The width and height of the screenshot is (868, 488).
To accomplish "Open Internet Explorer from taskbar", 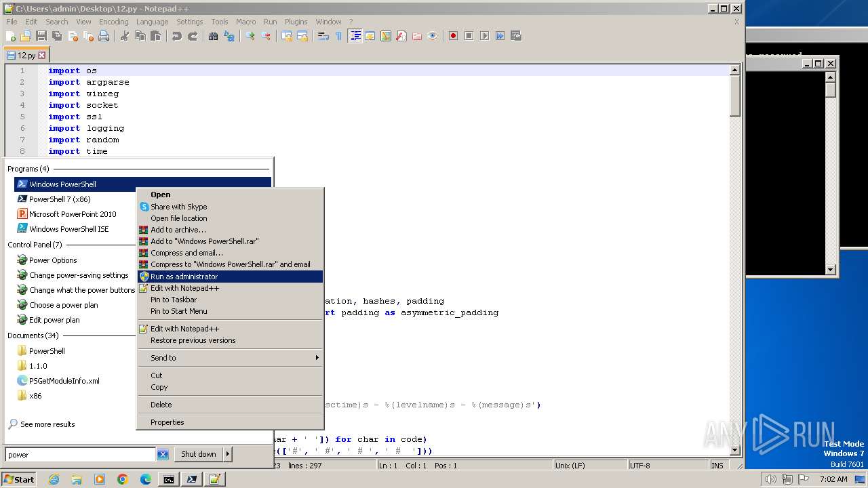I will click(54, 479).
